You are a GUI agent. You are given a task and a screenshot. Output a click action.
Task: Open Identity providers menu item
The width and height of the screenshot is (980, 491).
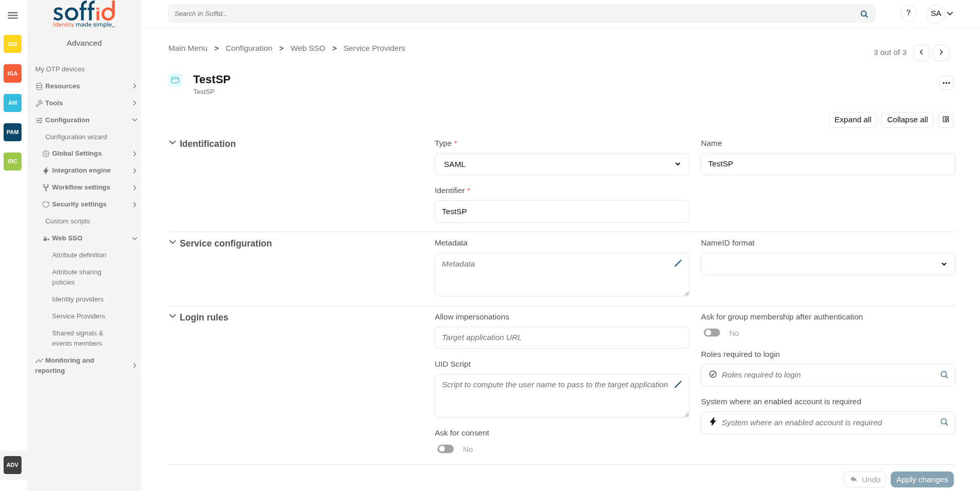(77, 299)
